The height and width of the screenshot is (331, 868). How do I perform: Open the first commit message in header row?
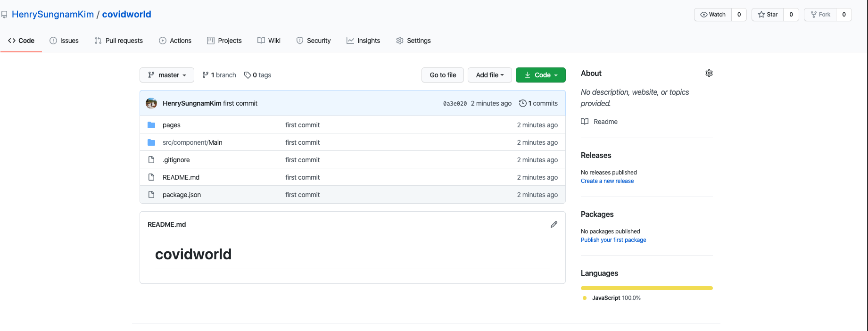coord(240,103)
